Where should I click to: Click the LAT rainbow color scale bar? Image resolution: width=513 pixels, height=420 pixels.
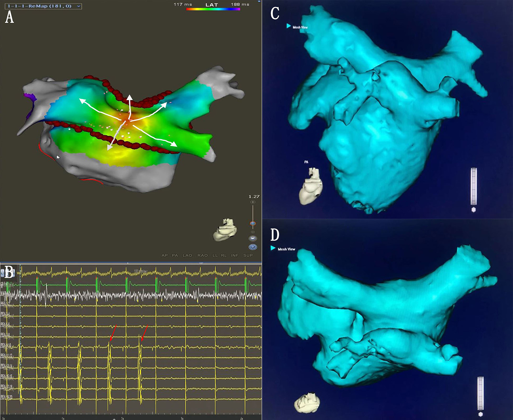[x=213, y=9]
